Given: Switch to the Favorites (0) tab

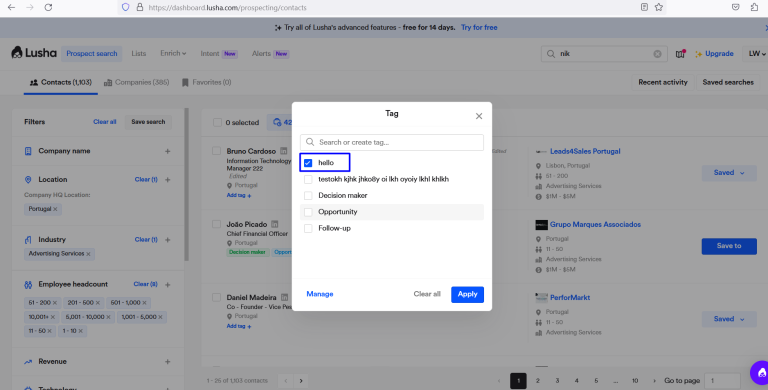Looking at the screenshot, I should click(206, 82).
